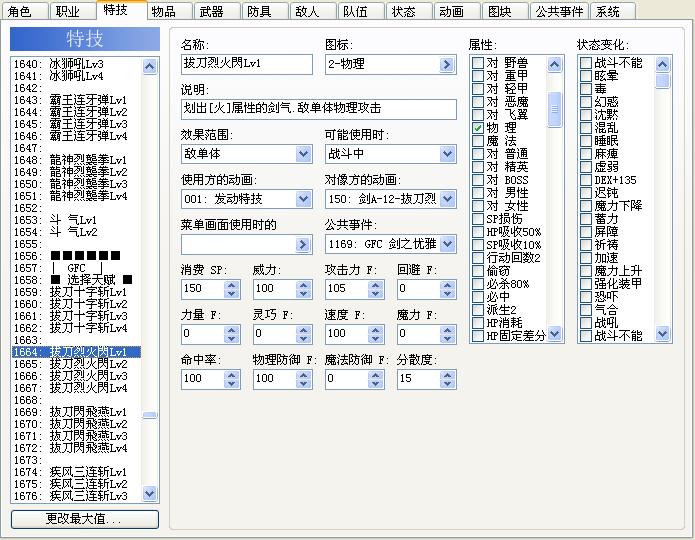Decrease the 回避 F value
The image size is (695, 540).
tap(448, 293)
